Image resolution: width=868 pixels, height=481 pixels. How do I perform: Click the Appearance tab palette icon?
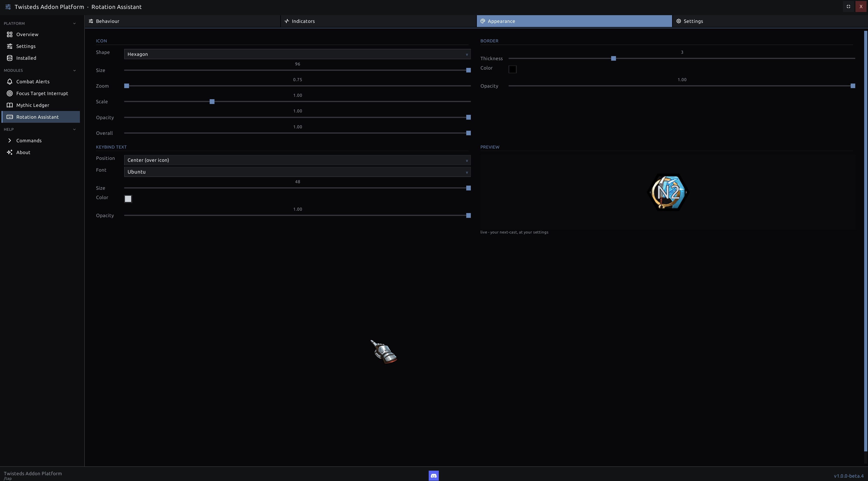483,21
